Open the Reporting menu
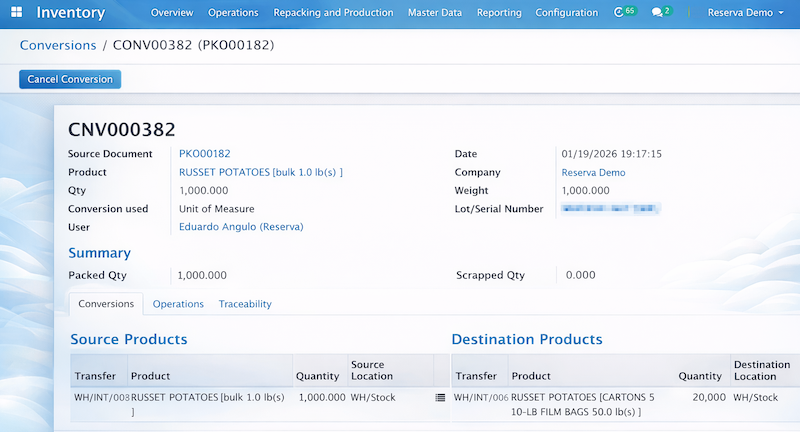The width and height of the screenshot is (800, 432). click(x=499, y=13)
